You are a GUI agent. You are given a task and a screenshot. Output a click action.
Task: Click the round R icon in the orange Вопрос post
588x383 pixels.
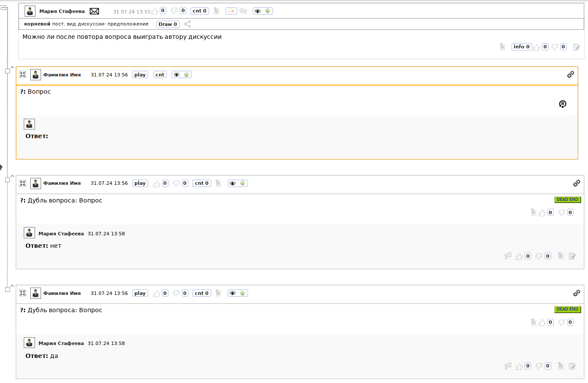(563, 104)
